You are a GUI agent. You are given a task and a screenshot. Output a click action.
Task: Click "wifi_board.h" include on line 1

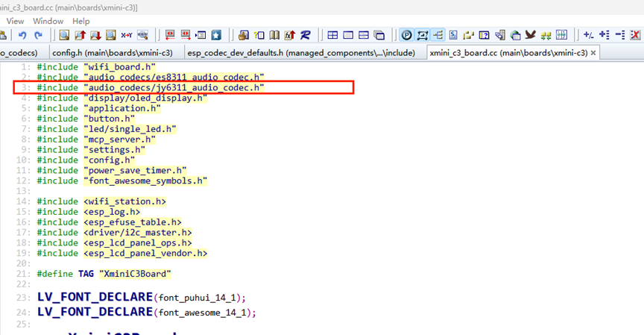[x=119, y=67]
